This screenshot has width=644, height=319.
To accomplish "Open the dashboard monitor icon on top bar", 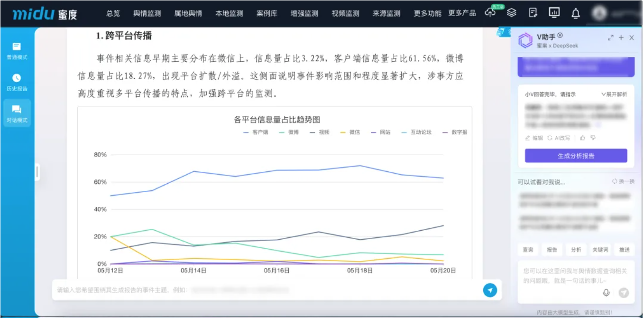I will pyautogui.click(x=554, y=13).
